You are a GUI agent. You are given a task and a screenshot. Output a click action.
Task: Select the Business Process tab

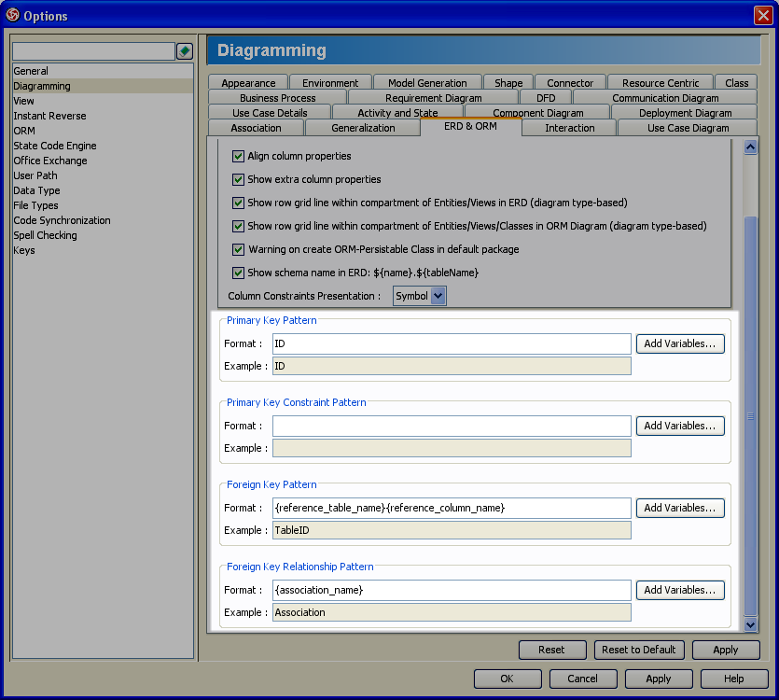tap(277, 97)
